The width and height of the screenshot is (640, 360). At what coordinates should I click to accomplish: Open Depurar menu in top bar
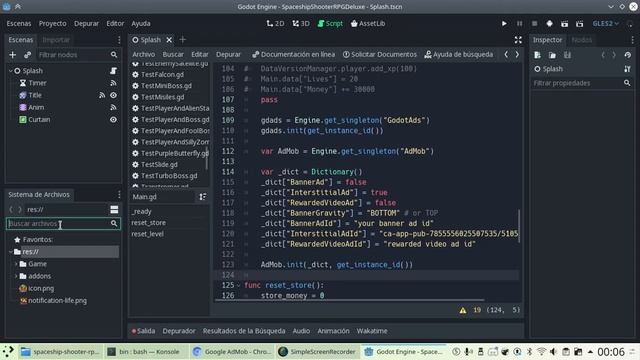[x=86, y=24]
